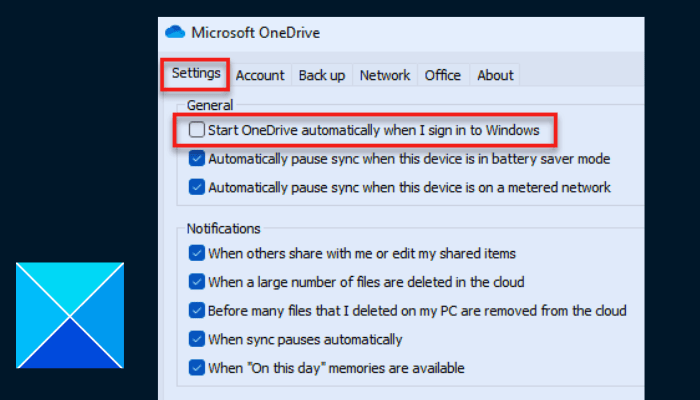Uncheck pause sync on metered network

tap(197, 187)
